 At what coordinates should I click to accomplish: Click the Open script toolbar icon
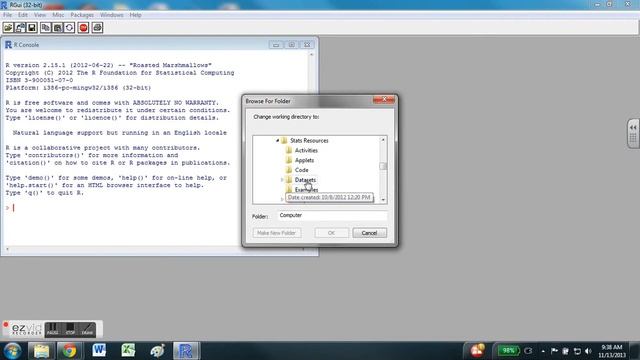(x=8, y=28)
